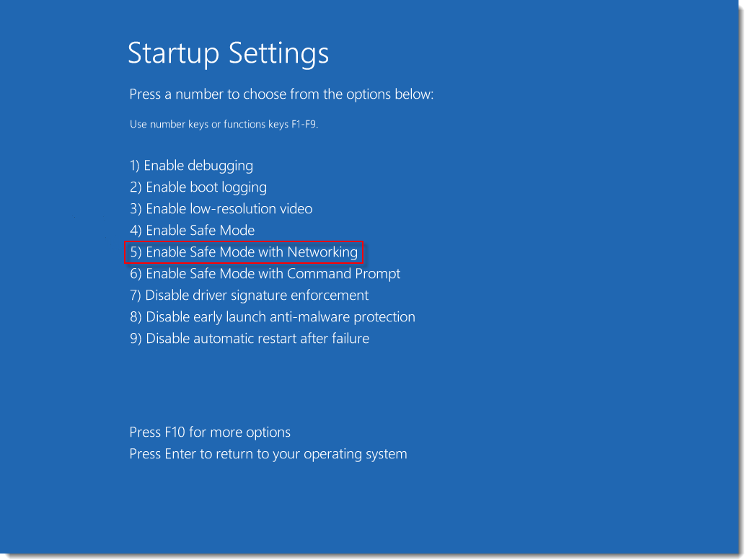
Task: Click the 'Press a number to choose' instruction
Action: tap(281, 94)
